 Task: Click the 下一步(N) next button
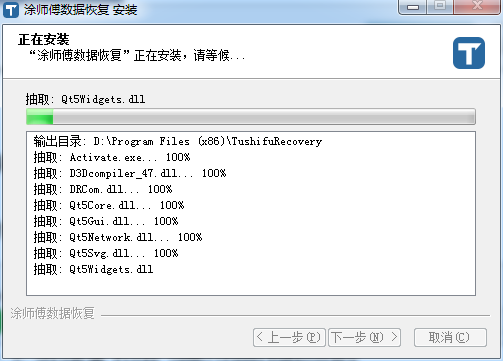coord(365,337)
